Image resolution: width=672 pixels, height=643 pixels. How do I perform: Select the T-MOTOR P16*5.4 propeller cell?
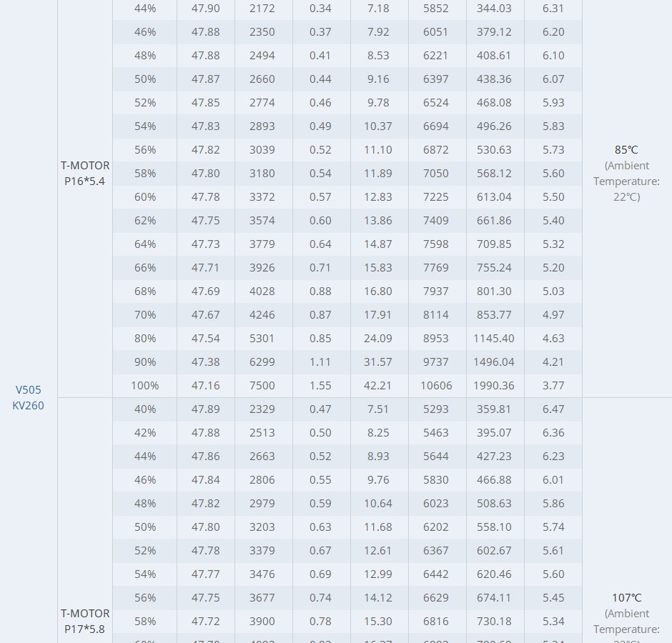pos(85,173)
